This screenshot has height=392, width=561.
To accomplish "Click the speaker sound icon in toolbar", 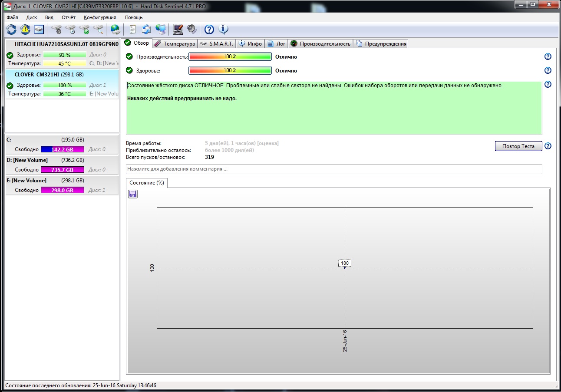I will [191, 30].
